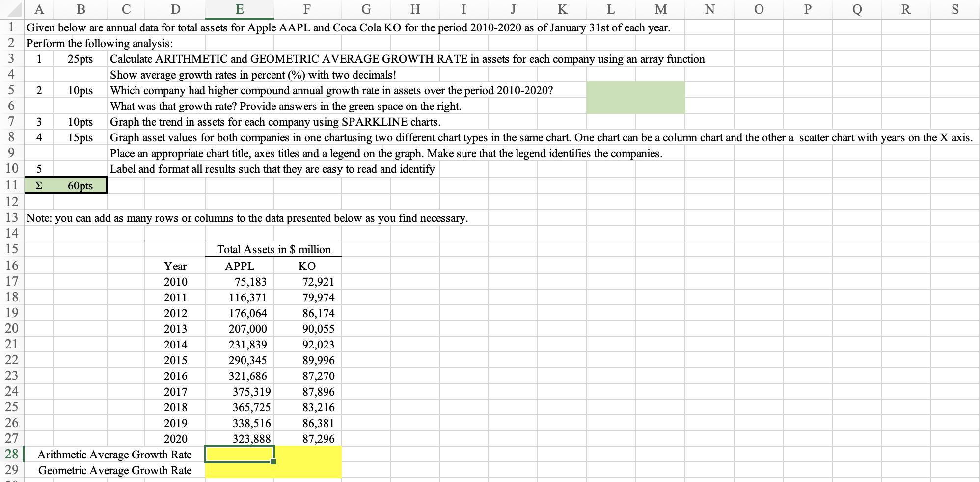Select the active cell for APPL arithmetic average
The image size is (980, 482).
[240, 454]
